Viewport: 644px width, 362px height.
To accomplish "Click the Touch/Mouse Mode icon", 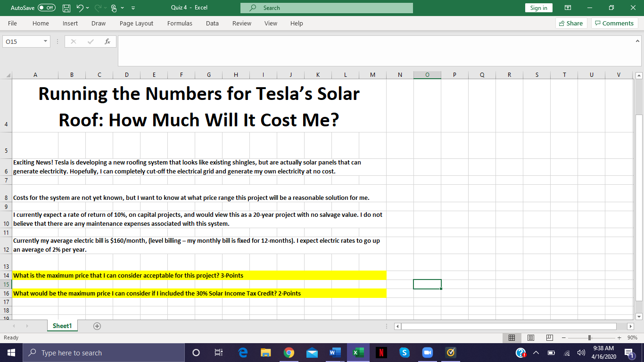I will 114,8.
